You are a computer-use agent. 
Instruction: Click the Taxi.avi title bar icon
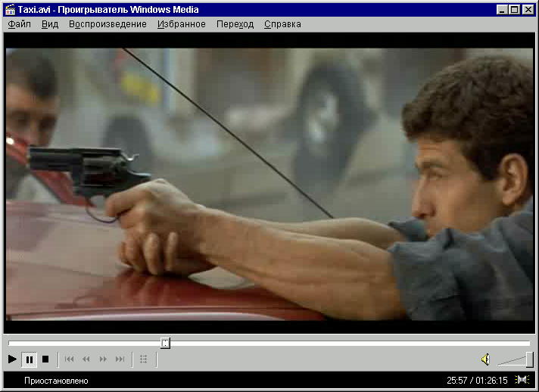pos(11,10)
